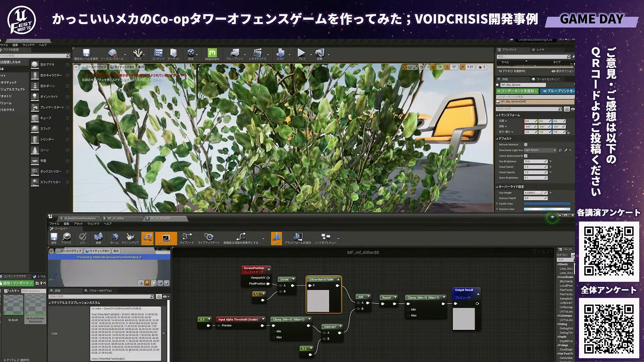Click the green Add Component button
Screen dimensions: 644x362
tap(517, 91)
